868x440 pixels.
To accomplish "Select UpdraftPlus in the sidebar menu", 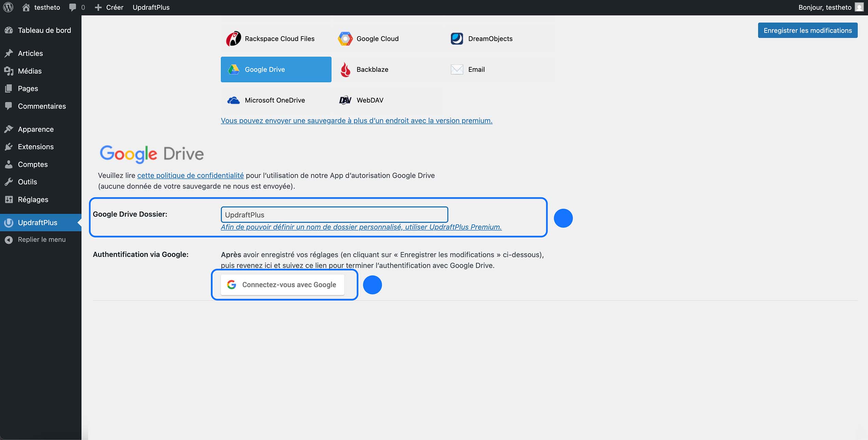I will [x=38, y=223].
